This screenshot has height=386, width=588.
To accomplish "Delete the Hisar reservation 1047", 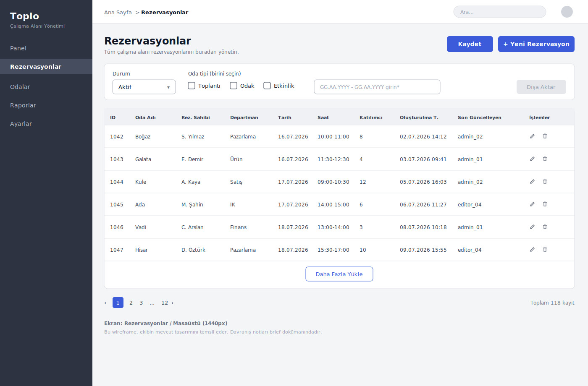I will (x=545, y=250).
